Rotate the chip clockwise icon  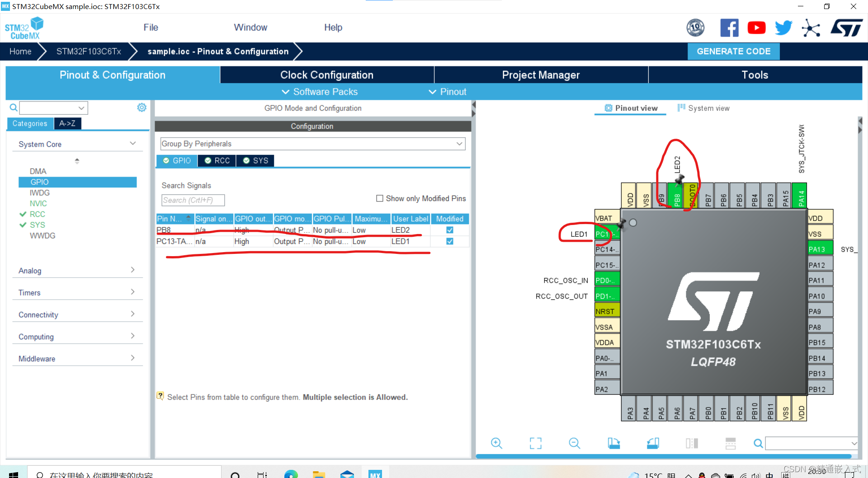(x=613, y=443)
